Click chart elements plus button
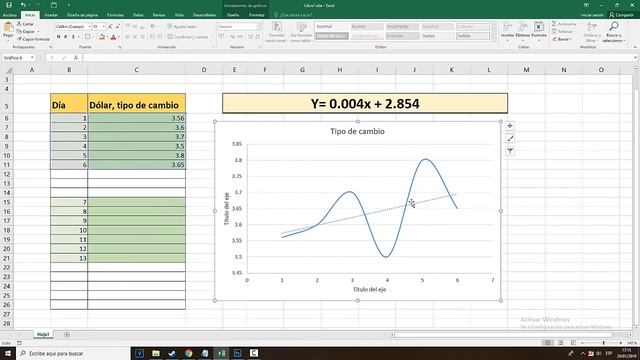Viewport: 640px width, 360px height. 510,126
